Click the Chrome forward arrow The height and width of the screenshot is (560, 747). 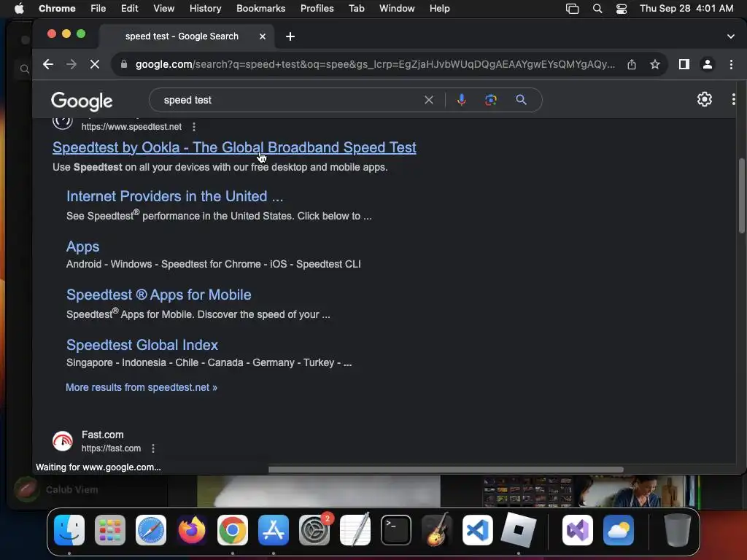pos(71,64)
